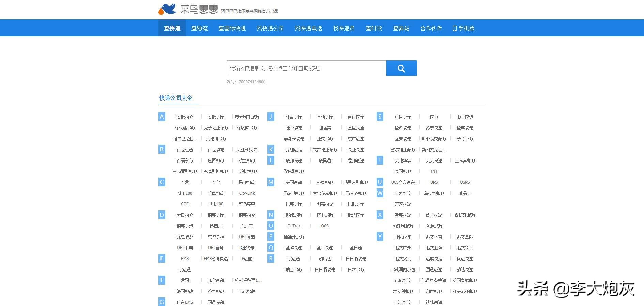Open 菜鸟裹裹 courier link

247,204
